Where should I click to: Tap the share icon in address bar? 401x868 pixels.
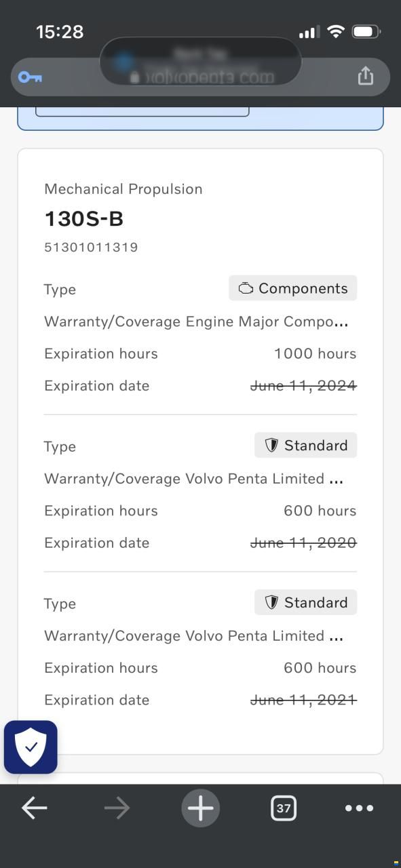(366, 75)
